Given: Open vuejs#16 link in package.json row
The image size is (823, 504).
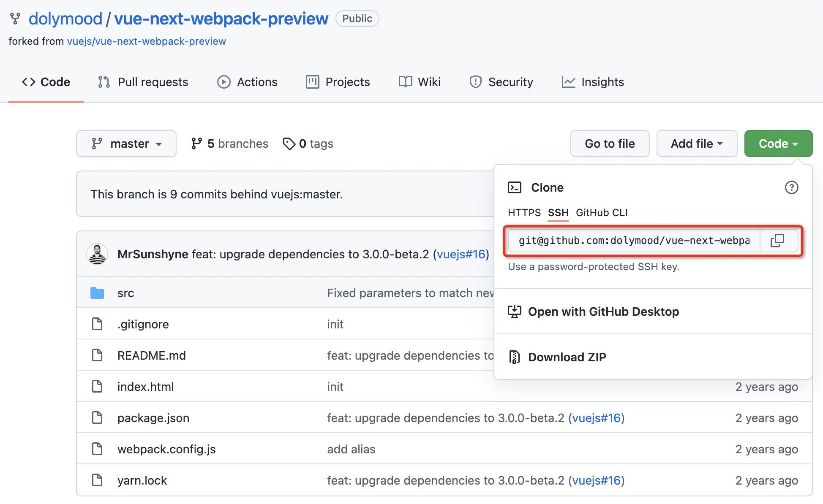Looking at the screenshot, I should point(596,418).
